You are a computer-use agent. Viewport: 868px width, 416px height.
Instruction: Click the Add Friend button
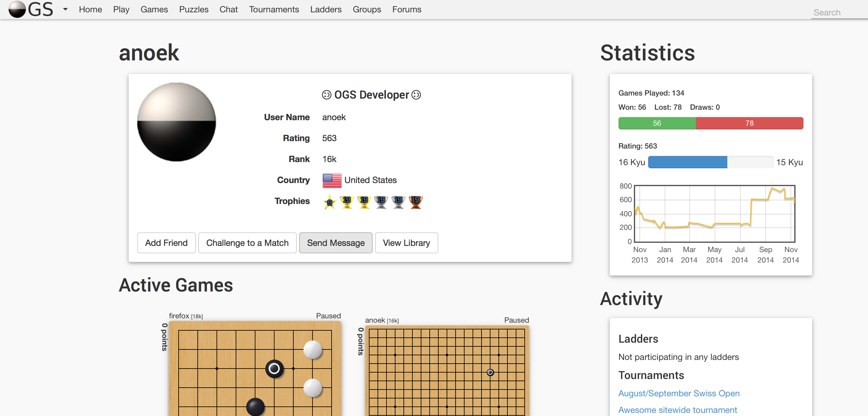166,243
